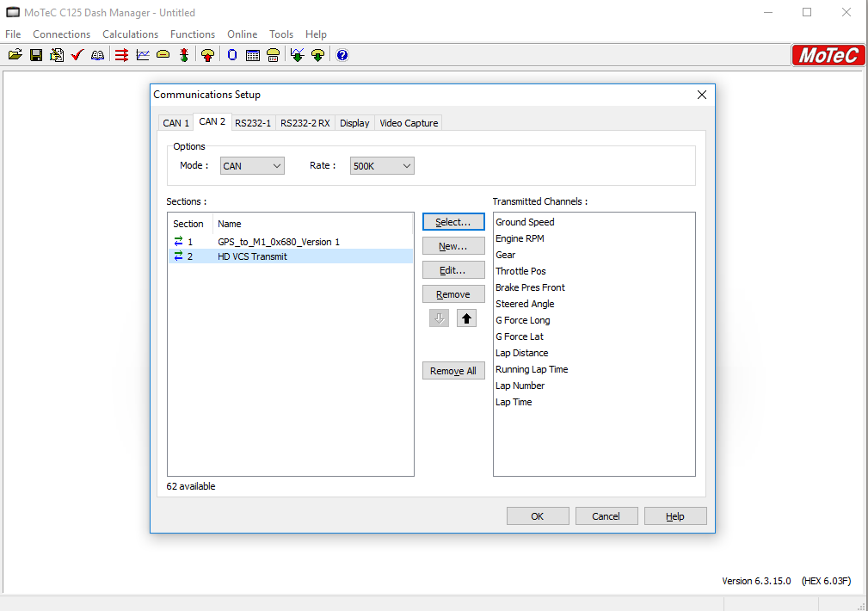The width and height of the screenshot is (868, 611).
Task: Click the send configuration red up-arrow icon
Action: coord(207,55)
